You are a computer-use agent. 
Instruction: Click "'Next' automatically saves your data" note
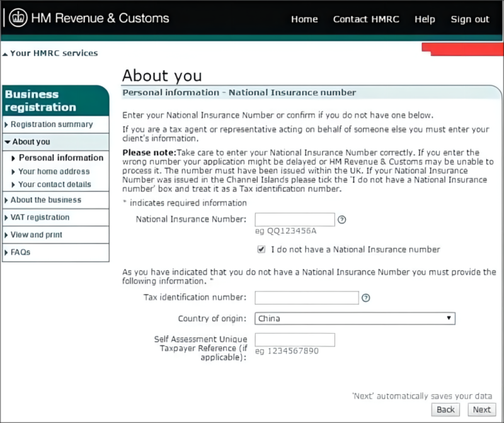click(x=422, y=396)
